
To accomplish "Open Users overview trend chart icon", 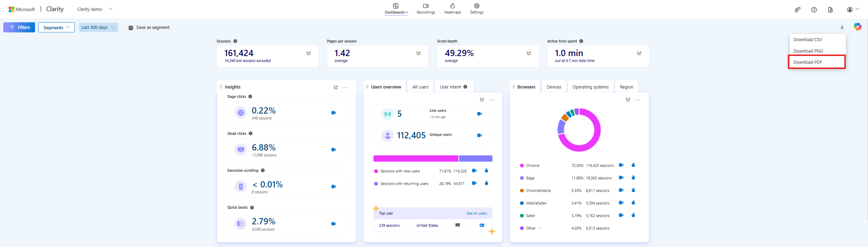I will point(482,99).
